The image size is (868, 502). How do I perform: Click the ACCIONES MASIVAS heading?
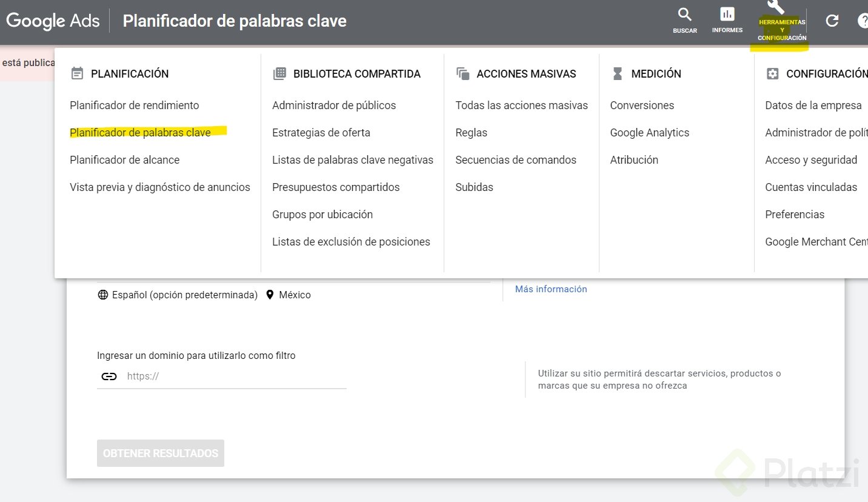[527, 74]
